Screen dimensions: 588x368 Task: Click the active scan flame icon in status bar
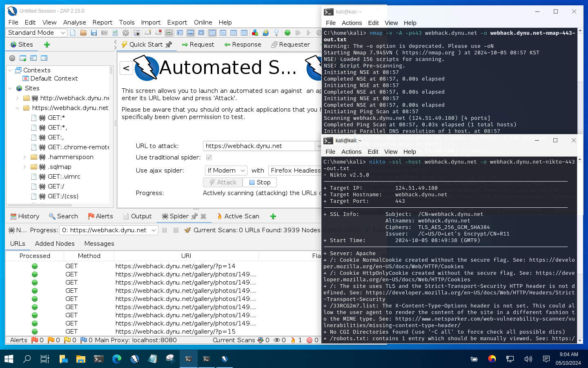click(x=293, y=340)
